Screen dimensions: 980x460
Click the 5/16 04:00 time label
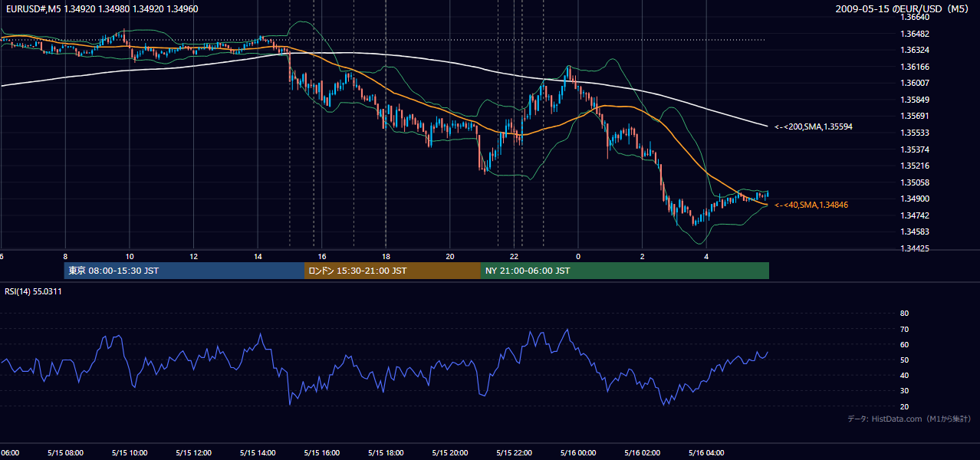tap(706, 452)
